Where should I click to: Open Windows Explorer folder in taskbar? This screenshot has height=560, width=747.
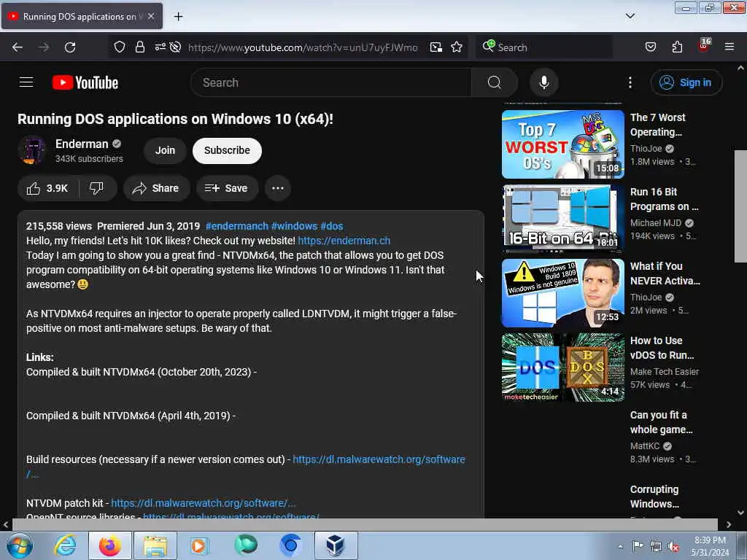[155, 545]
